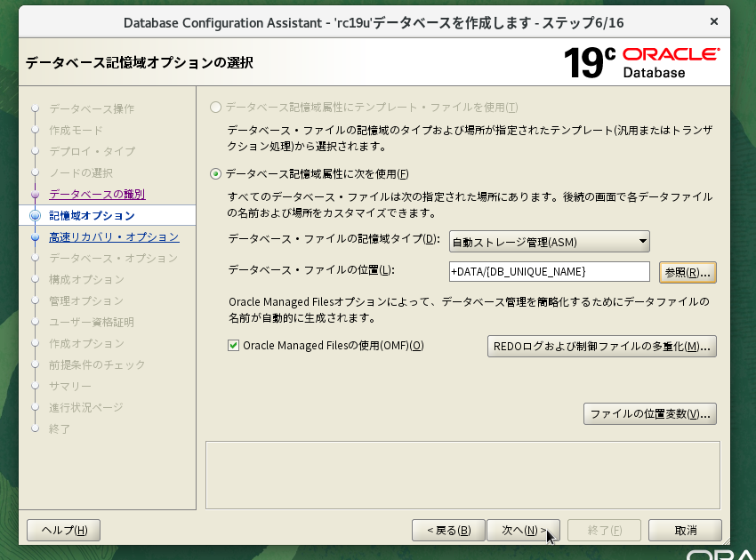
Task: Click the 前提条件のチェック step label
Action: point(97,364)
